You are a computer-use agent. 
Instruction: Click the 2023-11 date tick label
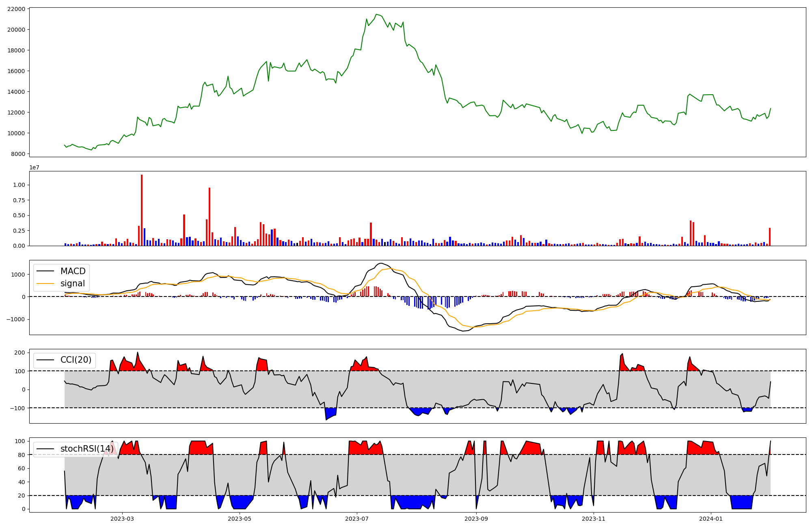click(594, 519)
